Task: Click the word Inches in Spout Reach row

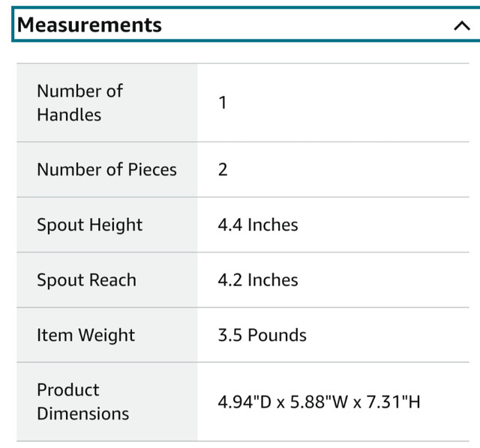Action: 272,280
